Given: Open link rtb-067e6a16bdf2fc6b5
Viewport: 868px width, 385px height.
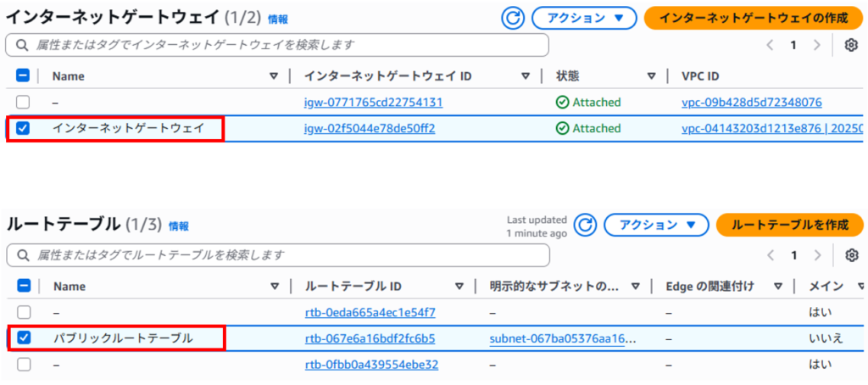Looking at the screenshot, I should tap(370, 338).
